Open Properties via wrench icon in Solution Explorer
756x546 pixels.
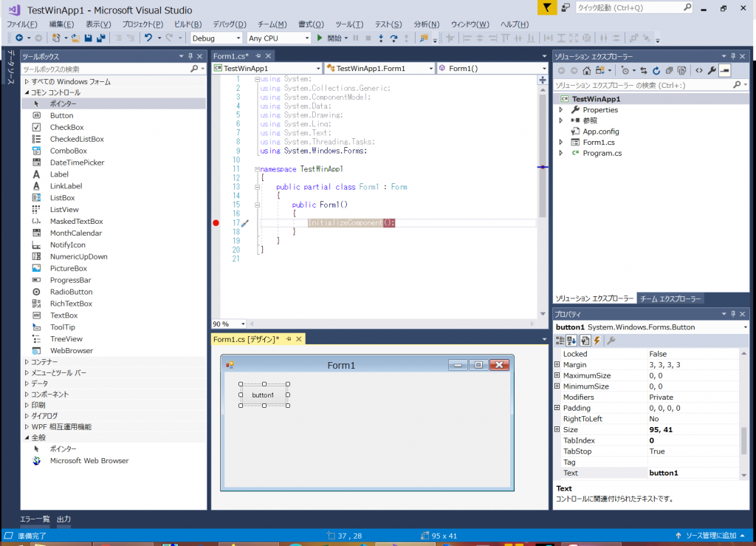[712, 70]
